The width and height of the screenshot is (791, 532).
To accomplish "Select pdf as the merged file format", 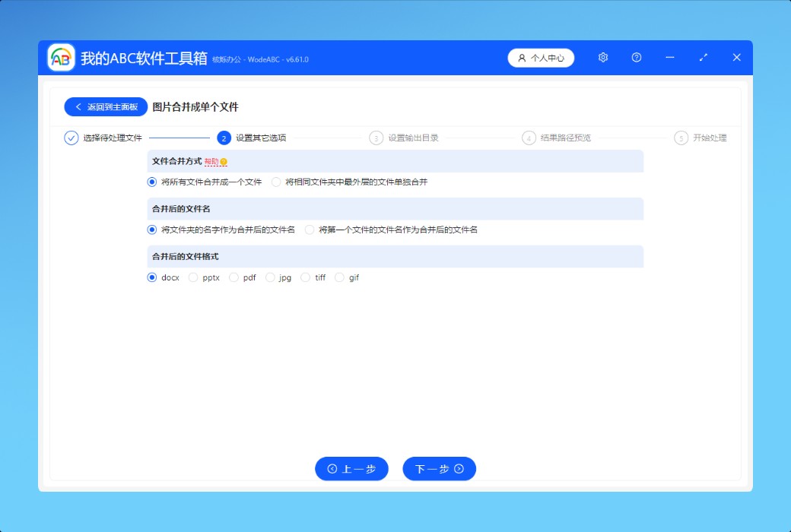I will (x=233, y=277).
